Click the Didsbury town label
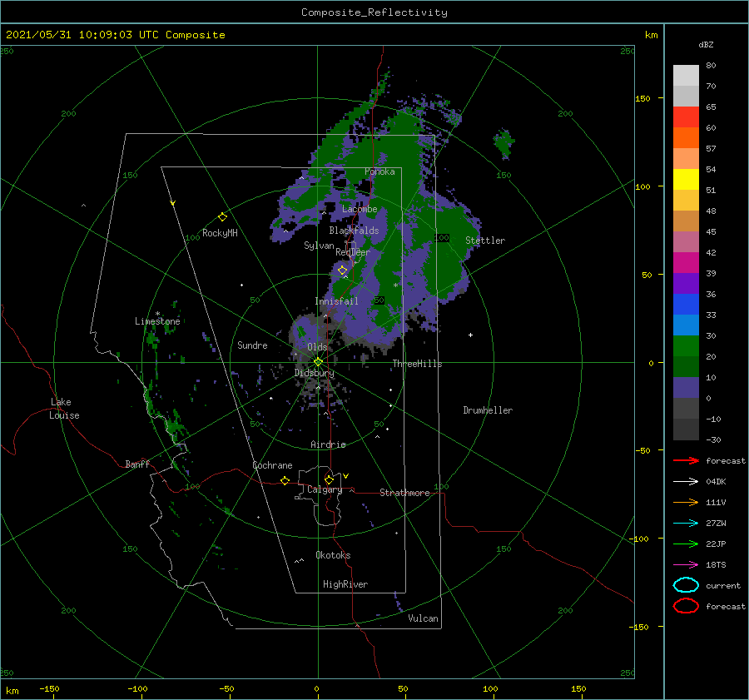The image size is (749, 700). pyautogui.click(x=315, y=373)
